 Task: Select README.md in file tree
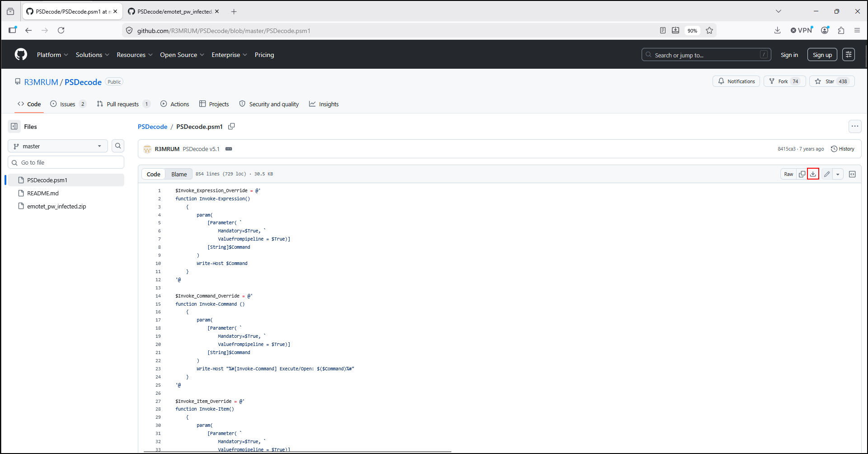[65, 193]
